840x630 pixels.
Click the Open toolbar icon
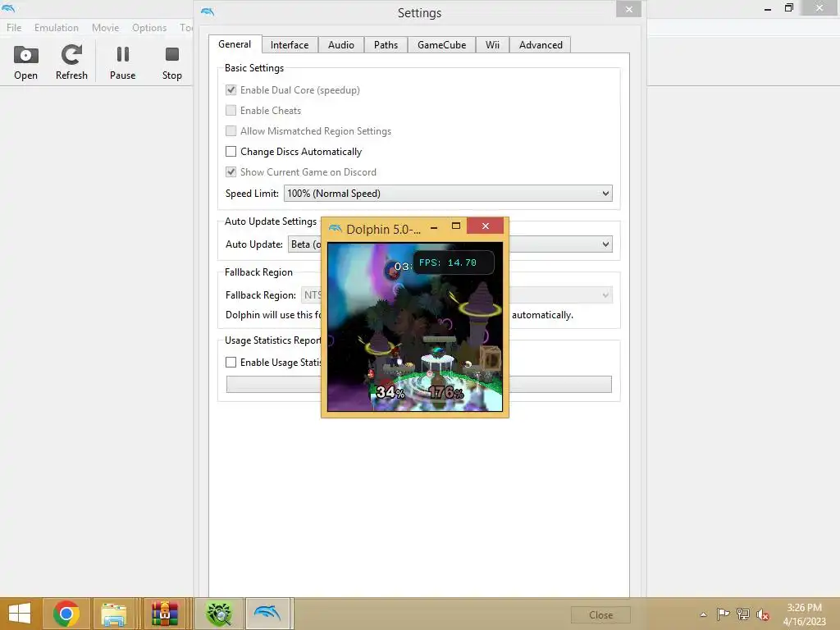point(25,62)
